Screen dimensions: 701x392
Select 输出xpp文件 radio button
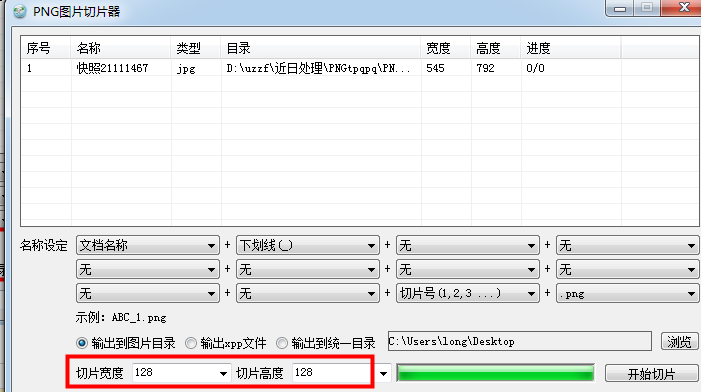pyautogui.click(x=191, y=343)
